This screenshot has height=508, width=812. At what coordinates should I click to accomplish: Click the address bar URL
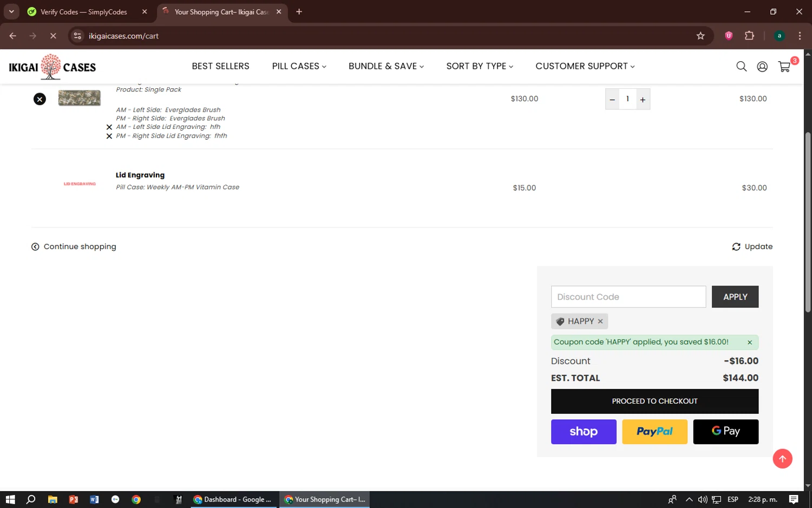(x=123, y=36)
